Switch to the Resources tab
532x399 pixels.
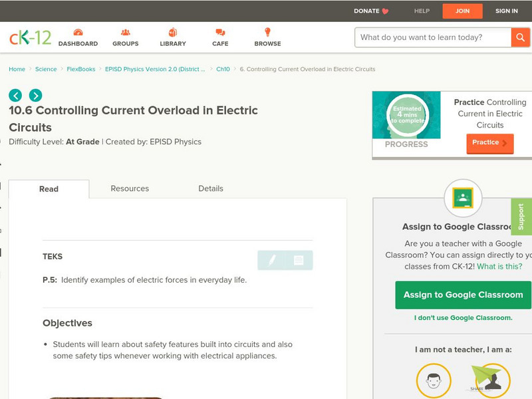tap(130, 189)
